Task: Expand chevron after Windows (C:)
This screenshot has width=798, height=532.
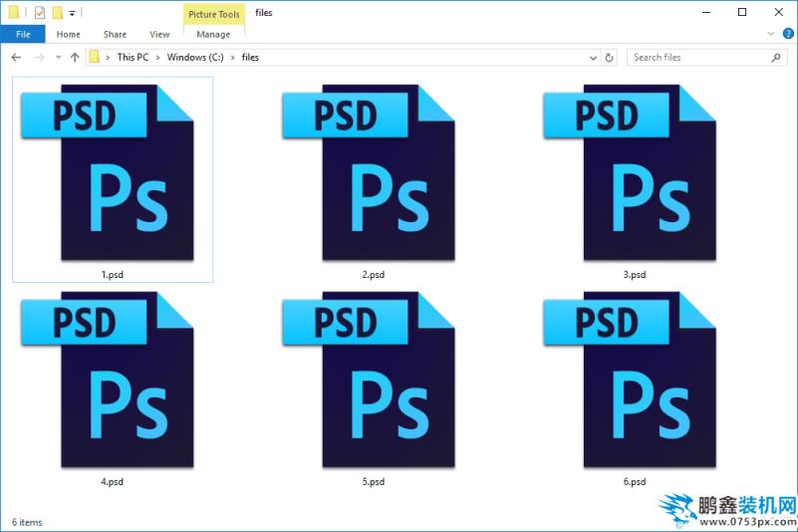Action: point(232,58)
